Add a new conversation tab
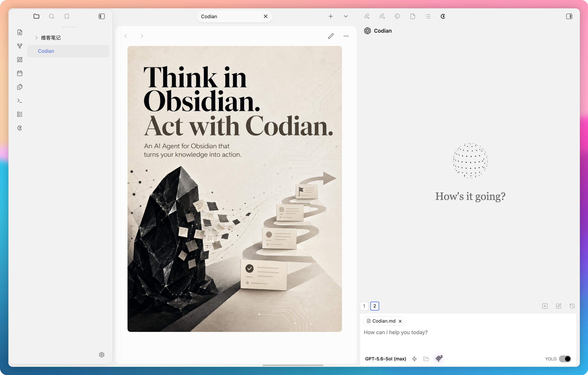This screenshot has height=375, width=588. (x=545, y=306)
